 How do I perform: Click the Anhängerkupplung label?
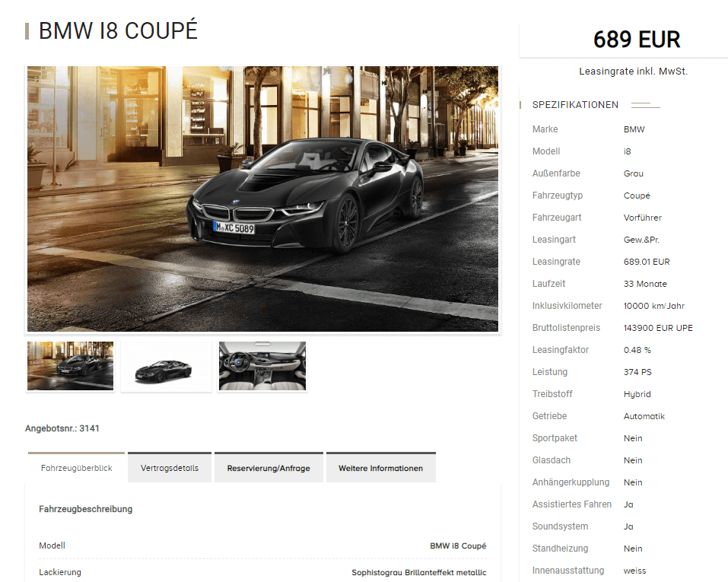click(x=571, y=482)
